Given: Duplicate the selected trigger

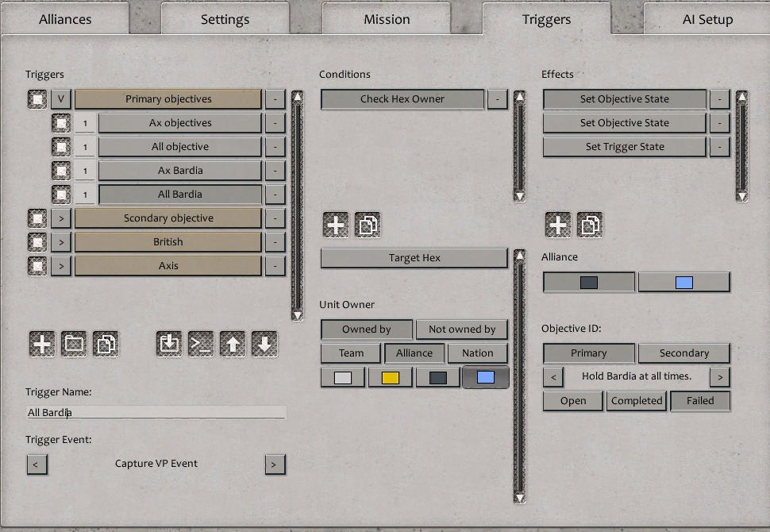Looking at the screenshot, I should 106,343.
